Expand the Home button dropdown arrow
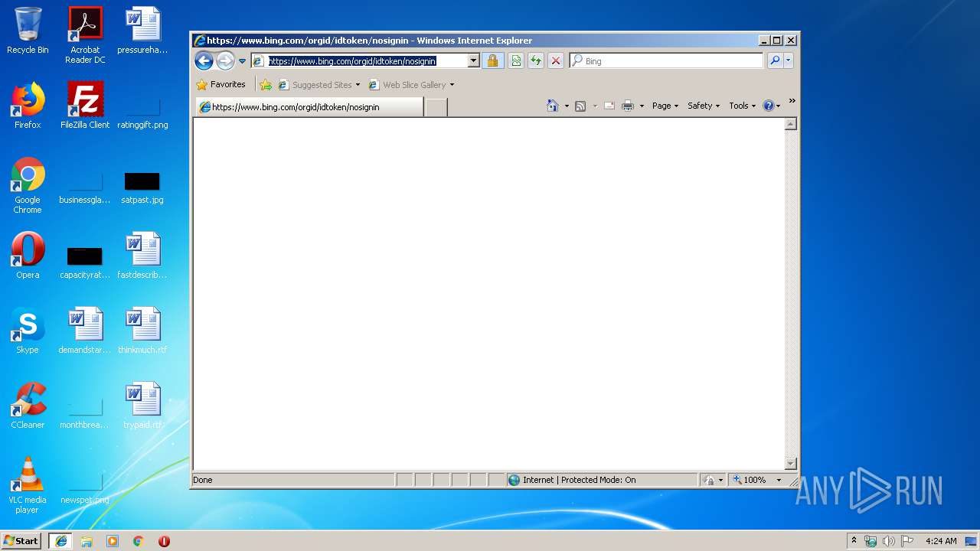 (567, 106)
